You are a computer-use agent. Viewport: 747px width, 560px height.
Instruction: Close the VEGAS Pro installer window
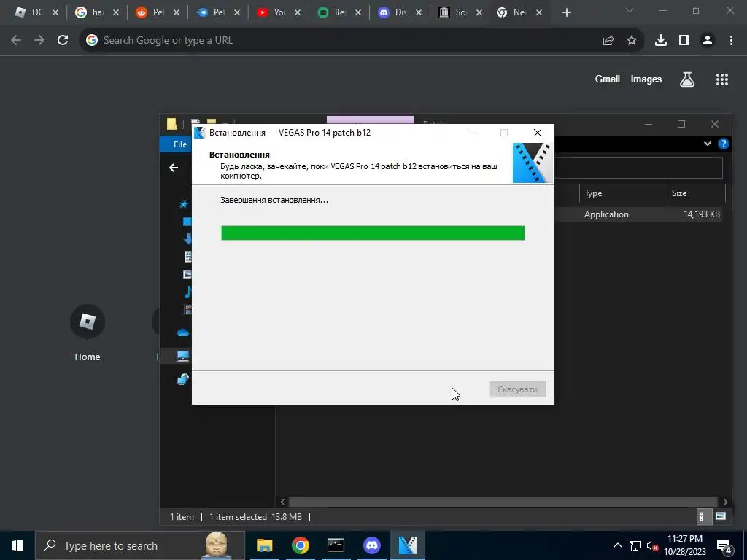coord(538,133)
